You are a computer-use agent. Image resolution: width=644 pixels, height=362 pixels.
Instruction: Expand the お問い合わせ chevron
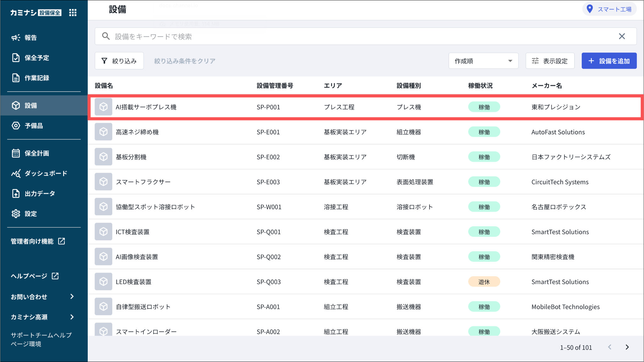click(72, 297)
